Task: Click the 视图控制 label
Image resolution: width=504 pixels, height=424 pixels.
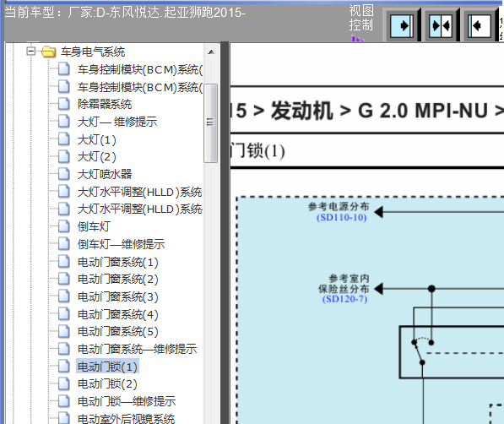Action: coord(361,18)
